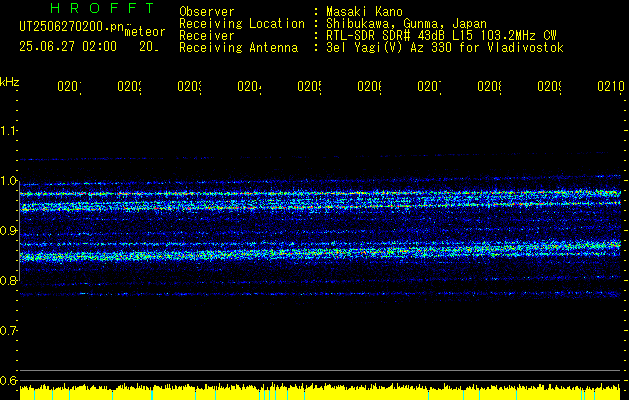Click the word meteor under the file name
Screen dimensions: 629x400
(x=145, y=32)
